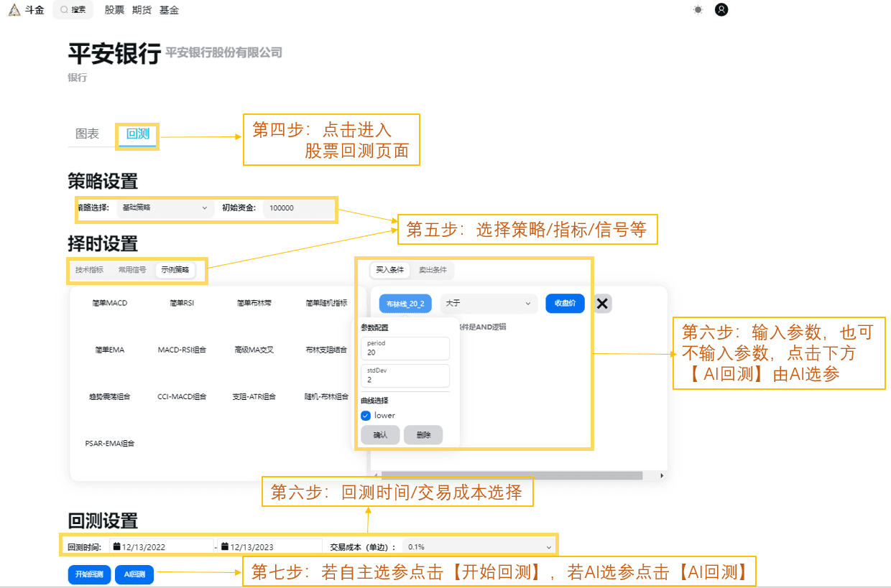Choose the 布林支阻组合 strategy
Image resolution: width=891 pixels, height=588 pixels.
(x=326, y=350)
